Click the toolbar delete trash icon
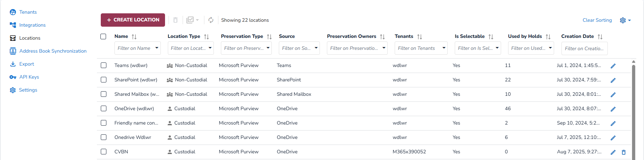This screenshot has width=644, height=160. [x=176, y=20]
